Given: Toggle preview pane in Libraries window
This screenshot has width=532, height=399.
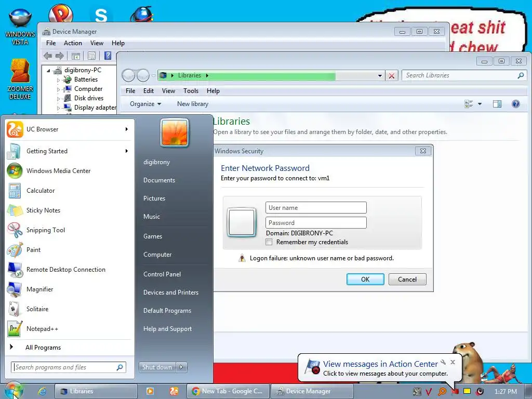Looking at the screenshot, I should pyautogui.click(x=497, y=104).
